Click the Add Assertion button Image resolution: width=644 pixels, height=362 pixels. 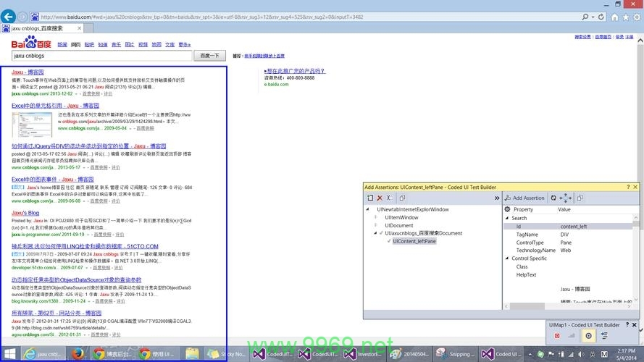[524, 198]
